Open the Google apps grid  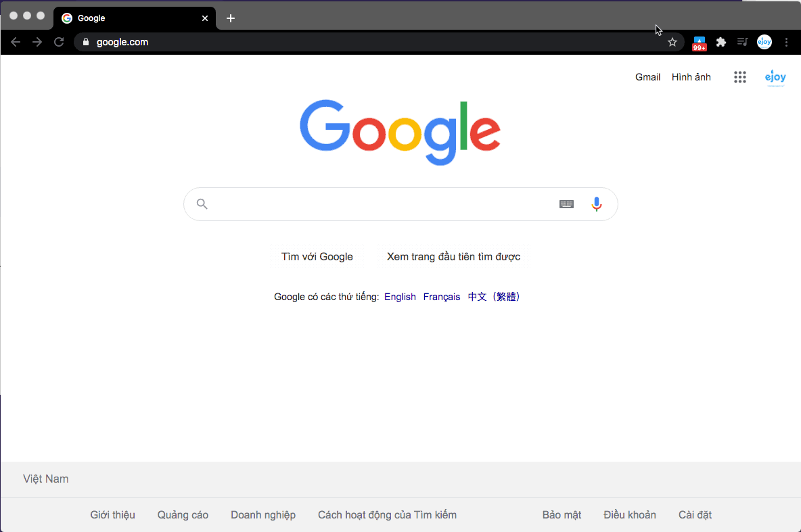click(x=739, y=77)
